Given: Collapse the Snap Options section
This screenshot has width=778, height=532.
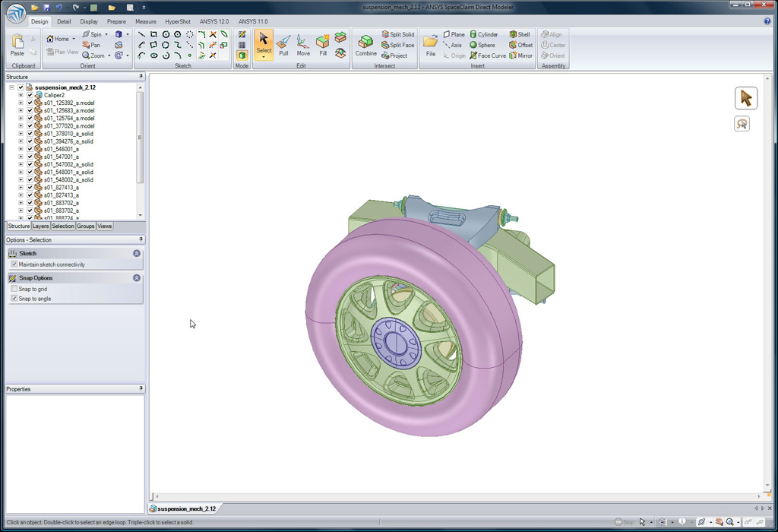Looking at the screenshot, I should (137, 278).
